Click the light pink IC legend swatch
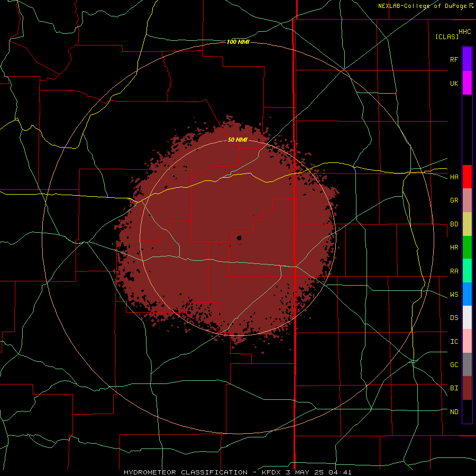 click(x=467, y=341)
